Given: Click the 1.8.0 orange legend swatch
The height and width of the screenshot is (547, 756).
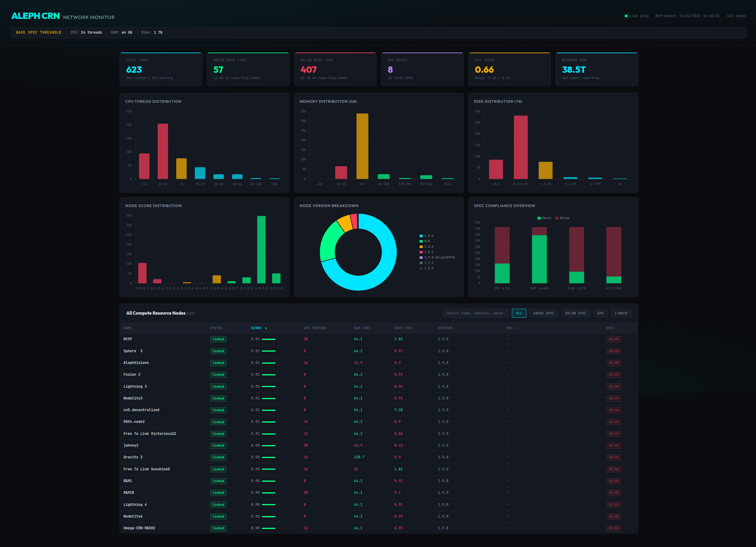Looking at the screenshot, I should [421, 247].
